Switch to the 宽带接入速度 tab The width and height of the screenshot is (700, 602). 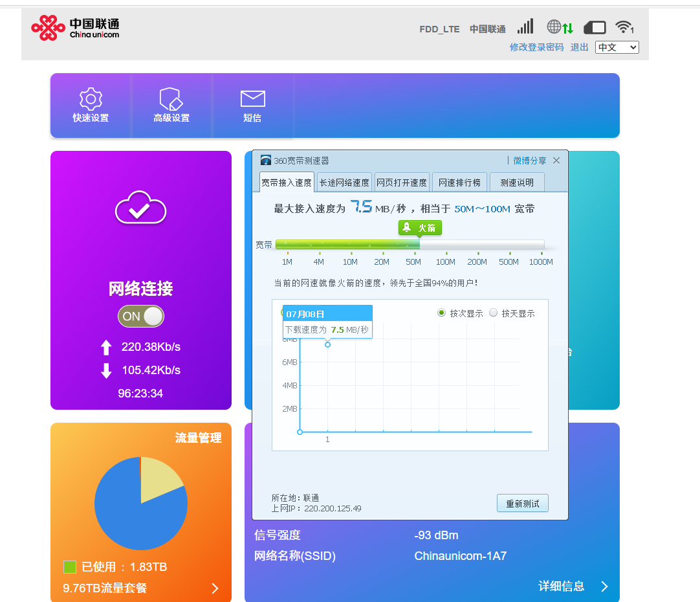(287, 182)
